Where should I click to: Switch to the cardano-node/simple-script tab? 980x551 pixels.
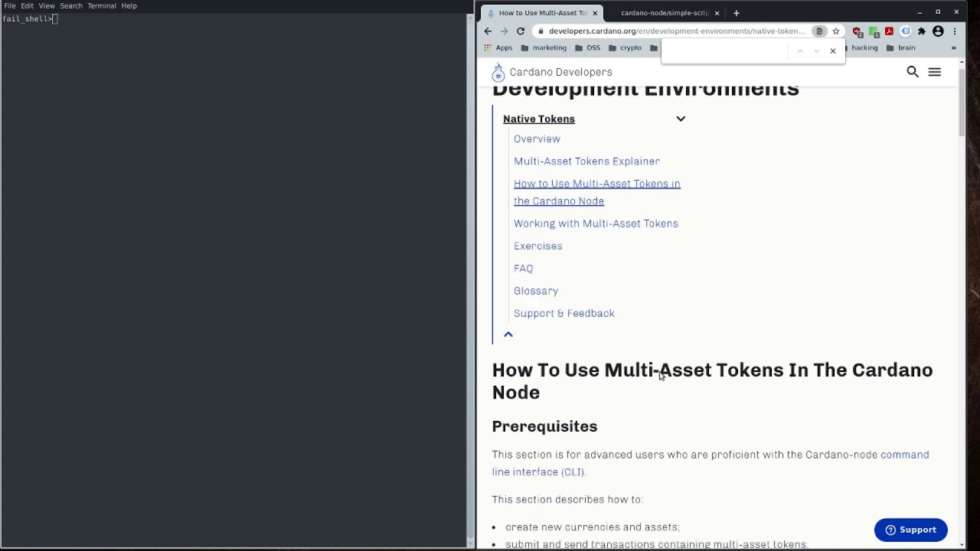click(x=665, y=13)
